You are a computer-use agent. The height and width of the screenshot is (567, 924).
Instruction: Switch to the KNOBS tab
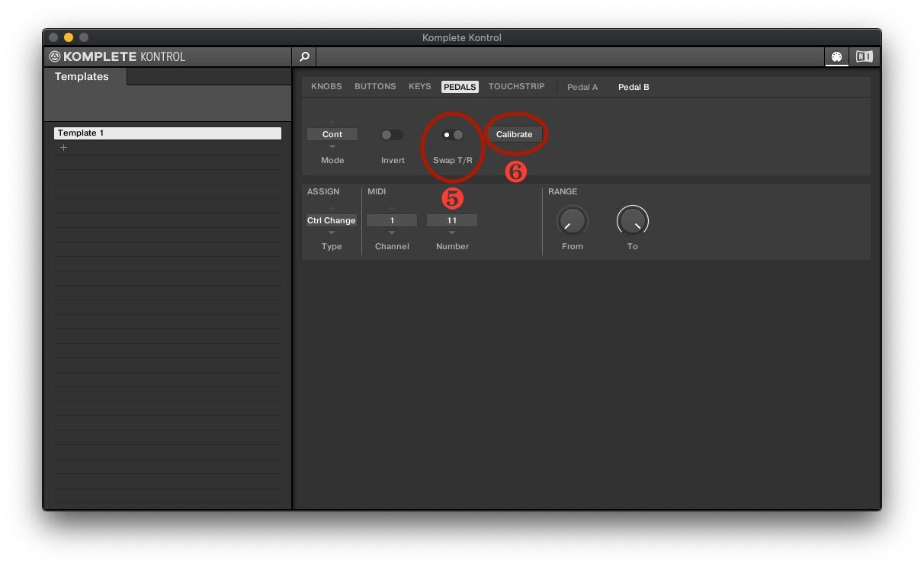pyautogui.click(x=326, y=87)
